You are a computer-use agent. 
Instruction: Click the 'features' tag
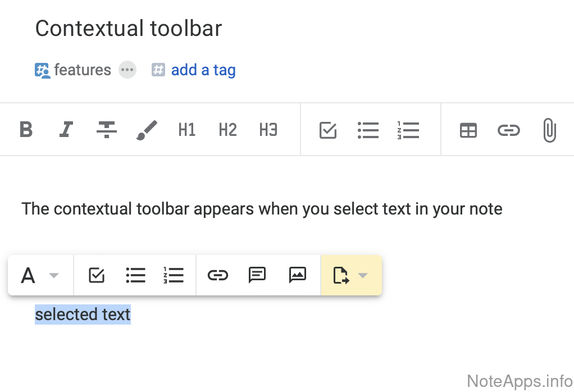pos(82,70)
